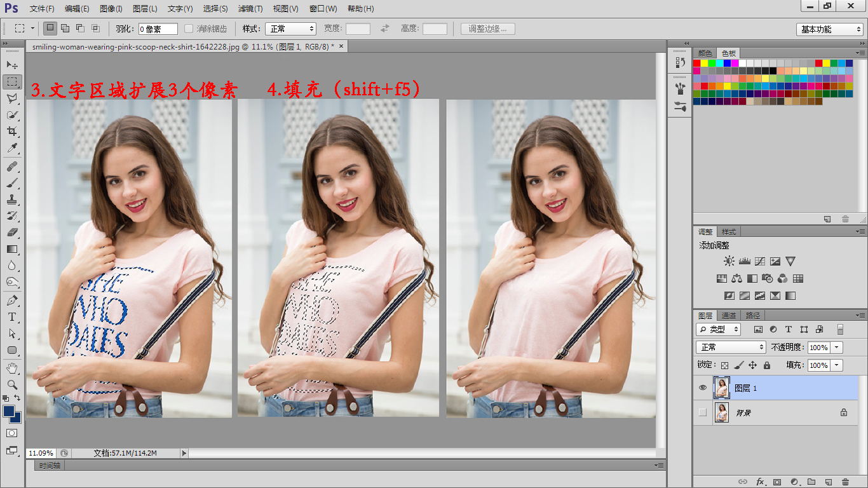Choose Add to Selection mode

(x=65, y=29)
